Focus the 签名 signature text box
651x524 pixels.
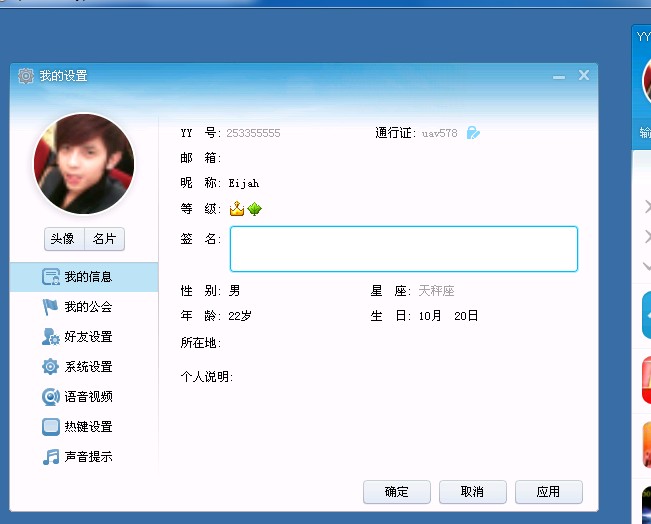pos(404,249)
